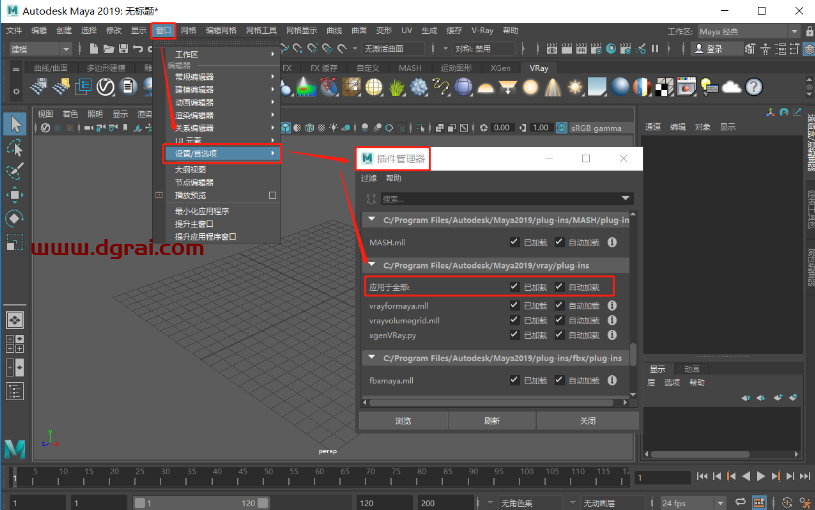Viewport: 815px width, 510px height.
Task: Select the Rotate tool in toolbox
Action: [x=15, y=218]
